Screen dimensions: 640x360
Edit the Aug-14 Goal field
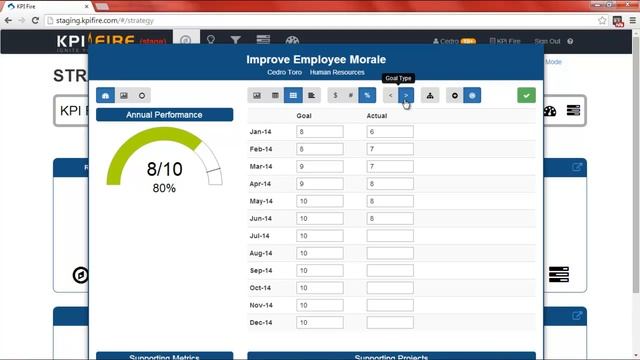pyautogui.click(x=320, y=253)
